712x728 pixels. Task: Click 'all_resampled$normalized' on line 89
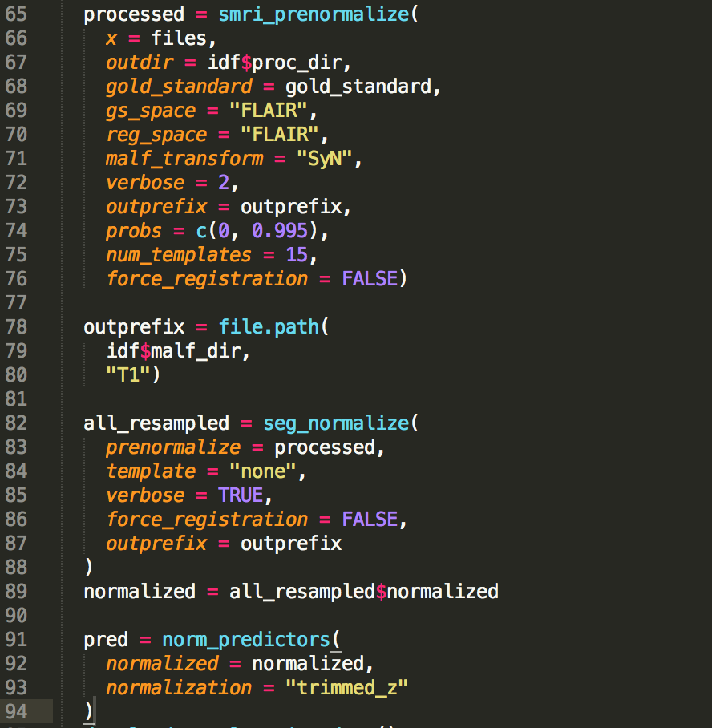(364, 592)
